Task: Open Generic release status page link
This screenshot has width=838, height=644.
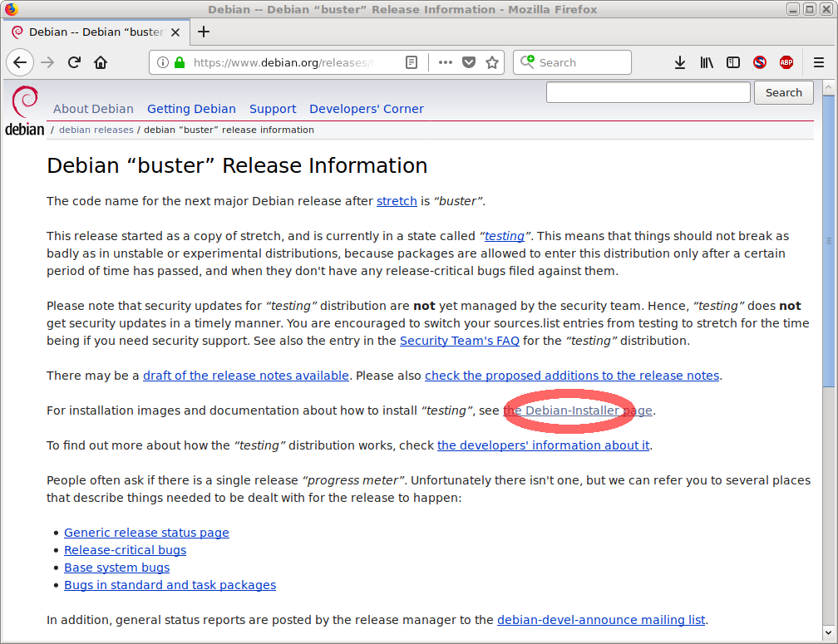Action: click(x=146, y=533)
